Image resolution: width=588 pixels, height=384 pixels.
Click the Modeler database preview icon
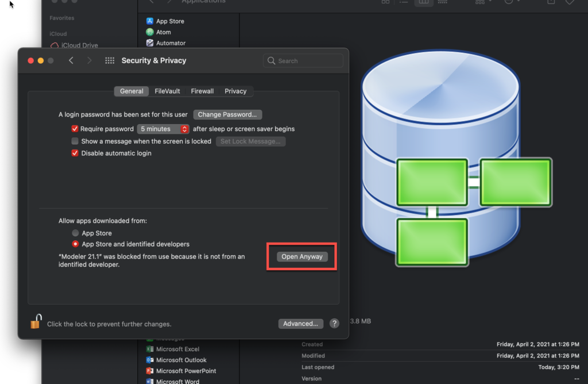point(457,159)
